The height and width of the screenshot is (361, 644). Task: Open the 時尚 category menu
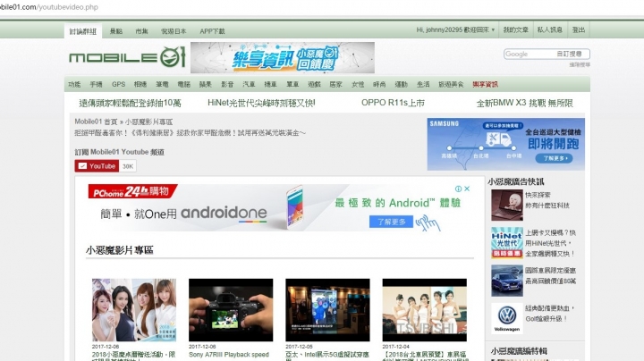(x=379, y=84)
